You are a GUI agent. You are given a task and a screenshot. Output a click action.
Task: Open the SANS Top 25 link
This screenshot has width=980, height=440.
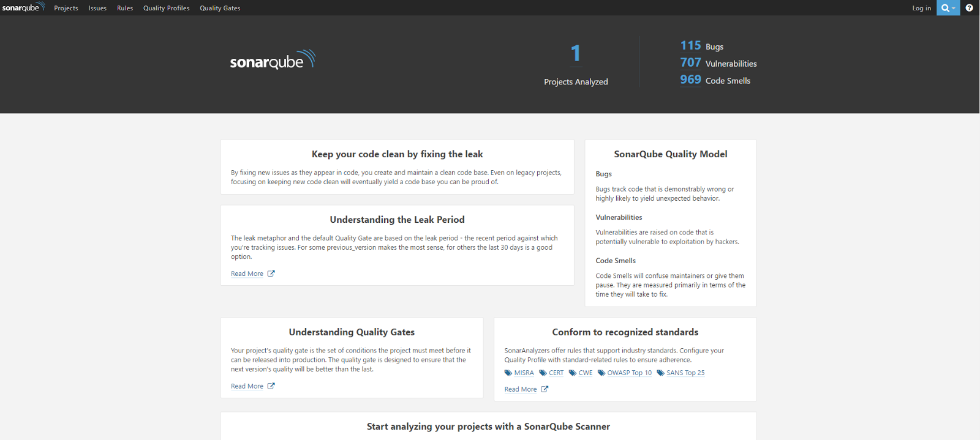pos(685,373)
